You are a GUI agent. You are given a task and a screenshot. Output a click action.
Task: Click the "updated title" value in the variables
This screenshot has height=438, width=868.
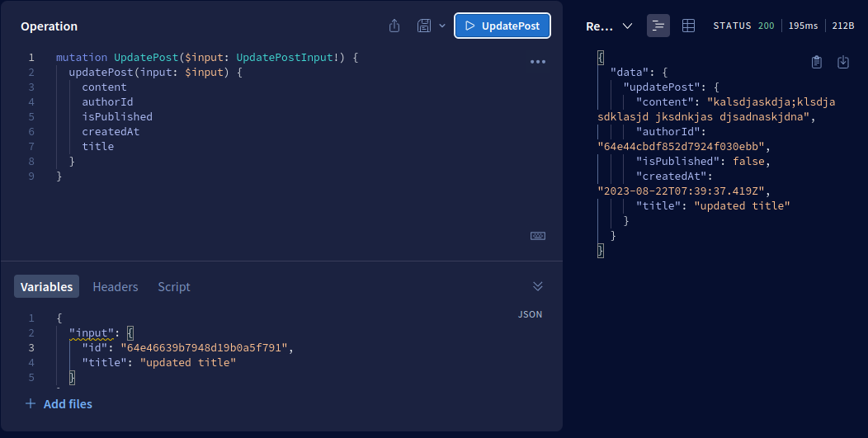tap(188, 363)
